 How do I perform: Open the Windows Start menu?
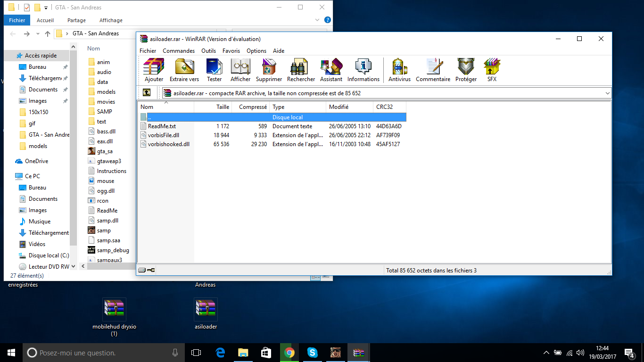click(x=11, y=352)
